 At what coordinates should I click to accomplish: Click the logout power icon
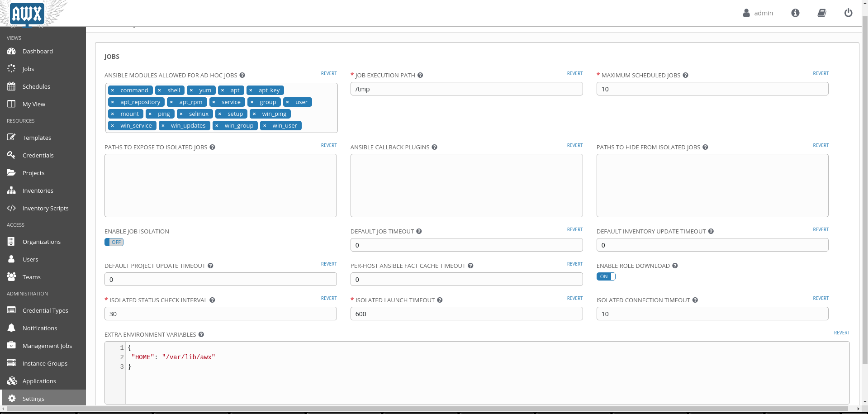click(849, 13)
